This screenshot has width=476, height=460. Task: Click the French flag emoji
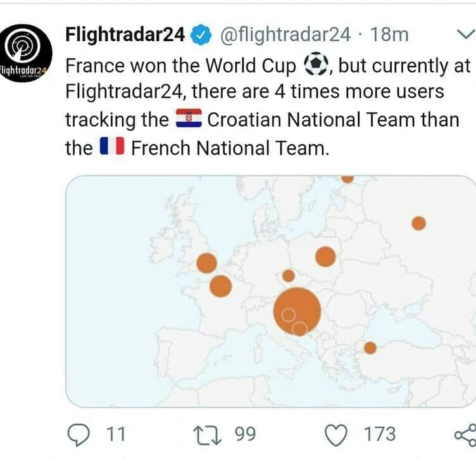click(111, 148)
